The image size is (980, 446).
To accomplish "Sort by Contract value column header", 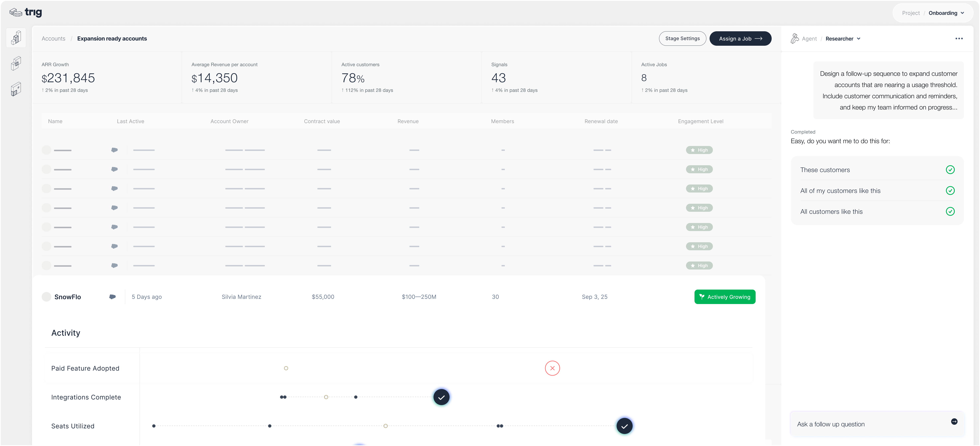I will [x=322, y=121].
